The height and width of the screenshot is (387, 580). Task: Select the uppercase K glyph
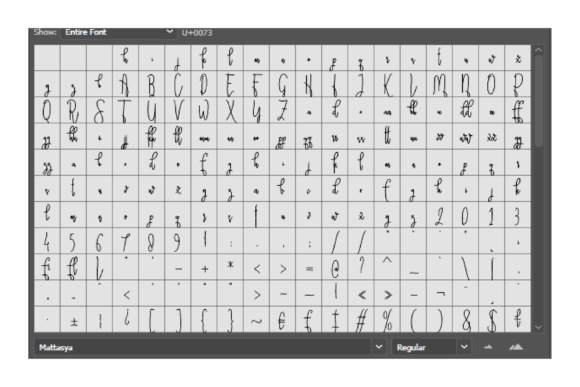click(387, 84)
